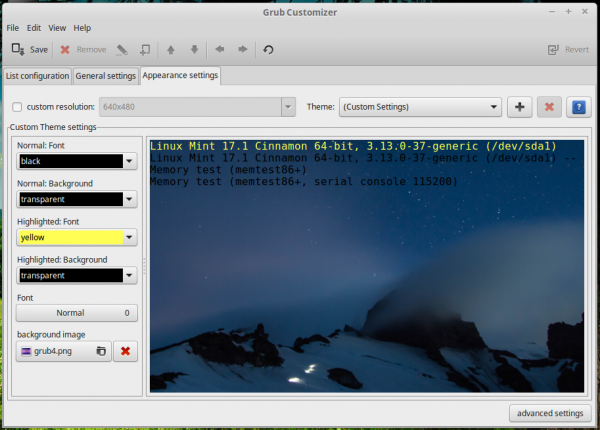Click the create new entry icon
This screenshot has width=600, height=430.
(x=145, y=50)
